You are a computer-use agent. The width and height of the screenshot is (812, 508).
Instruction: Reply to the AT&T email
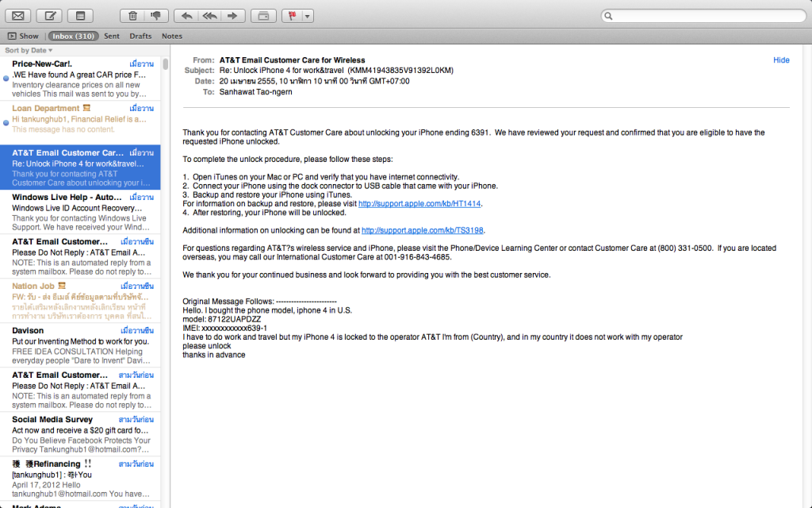186,15
